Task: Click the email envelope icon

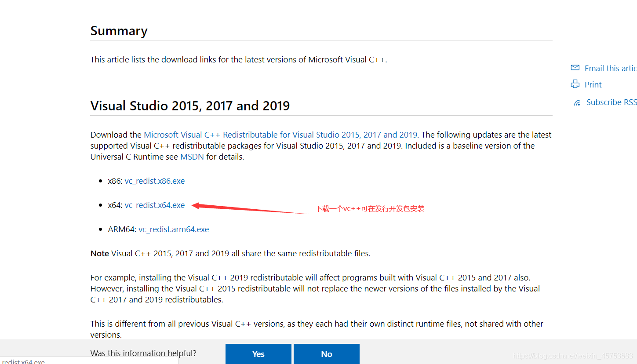Action: point(575,68)
